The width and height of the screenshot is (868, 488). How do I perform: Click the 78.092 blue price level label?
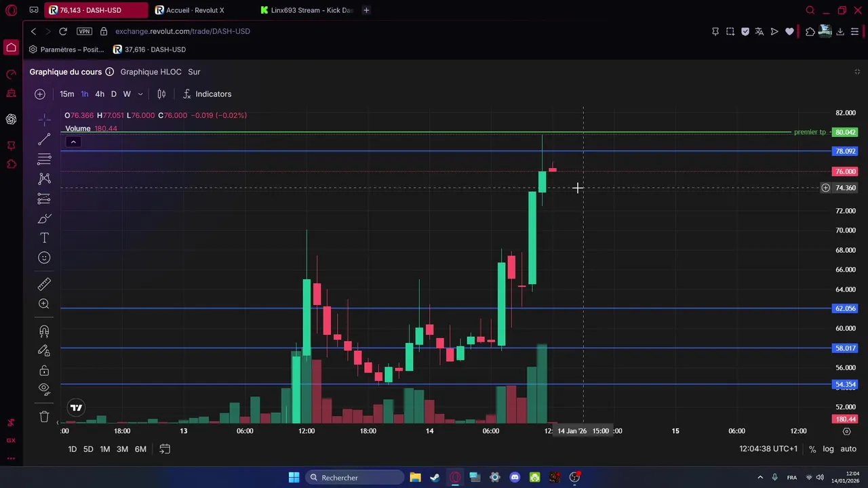(845, 151)
